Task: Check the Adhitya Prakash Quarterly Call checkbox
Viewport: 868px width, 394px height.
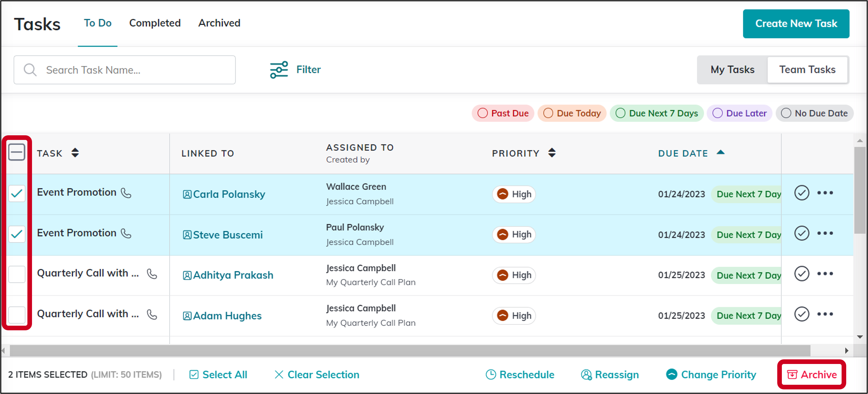Action: coord(17,274)
